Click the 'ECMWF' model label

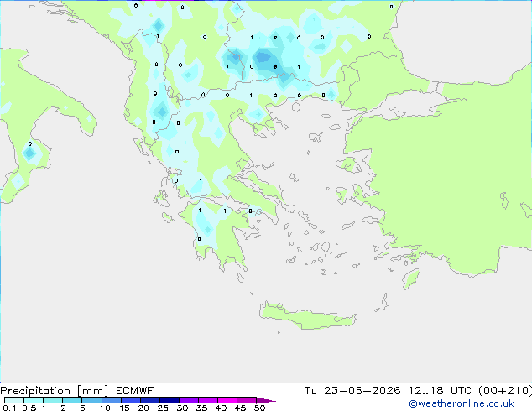point(135,391)
